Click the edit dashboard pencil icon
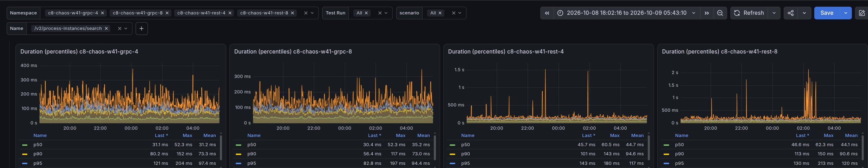The height and width of the screenshot is (168, 868). 862,13
